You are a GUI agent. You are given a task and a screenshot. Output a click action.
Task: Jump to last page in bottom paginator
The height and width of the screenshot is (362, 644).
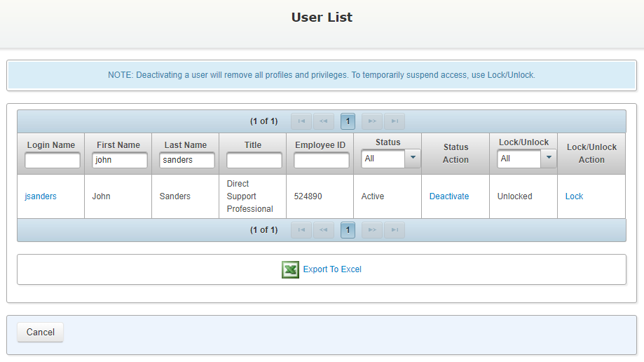click(395, 230)
